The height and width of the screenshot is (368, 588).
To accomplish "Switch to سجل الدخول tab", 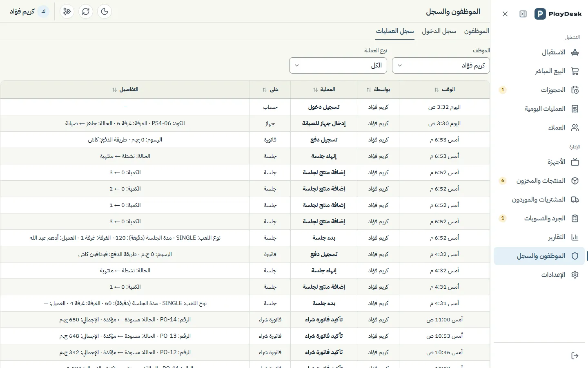I will click(439, 31).
